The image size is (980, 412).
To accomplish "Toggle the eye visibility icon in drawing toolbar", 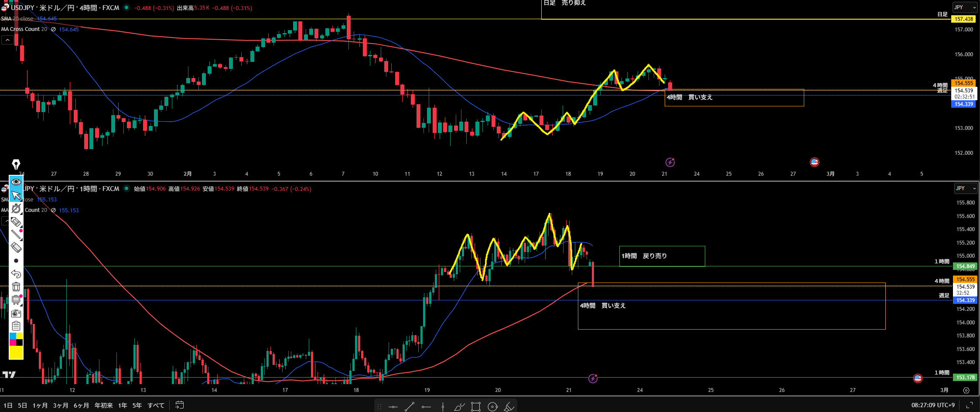I will click(x=16, y=182).
